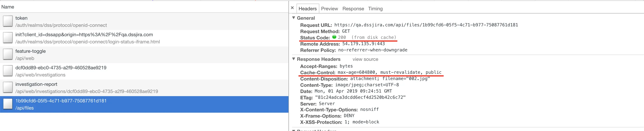Click the Headers tab
644x131 pixels.
pyautogui.click(x=307, y=8)
